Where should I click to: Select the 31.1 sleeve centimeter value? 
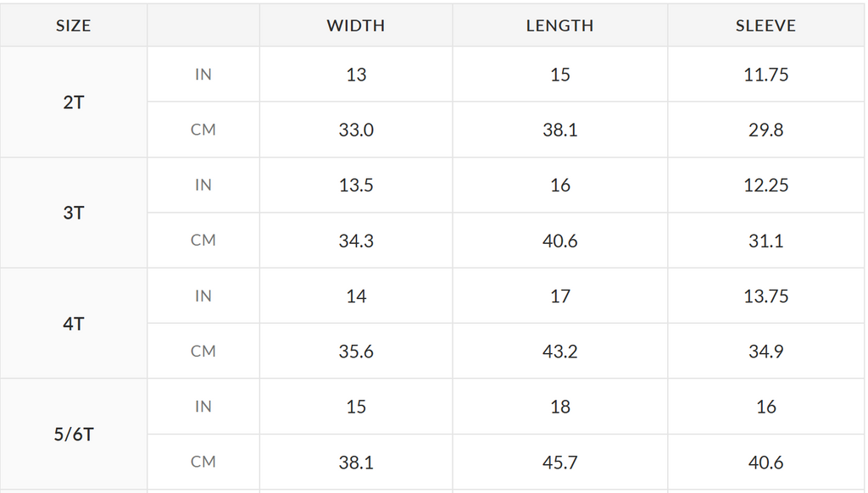click(x=765, y=241)
